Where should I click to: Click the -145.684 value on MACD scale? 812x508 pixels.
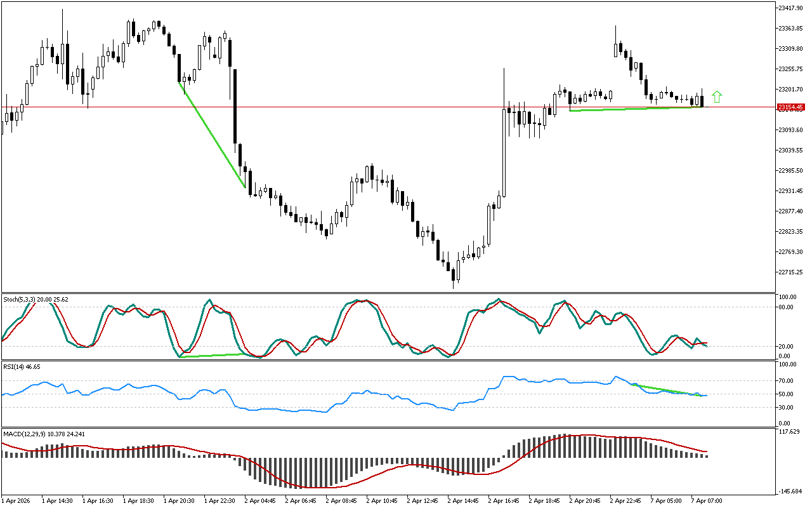790,491
